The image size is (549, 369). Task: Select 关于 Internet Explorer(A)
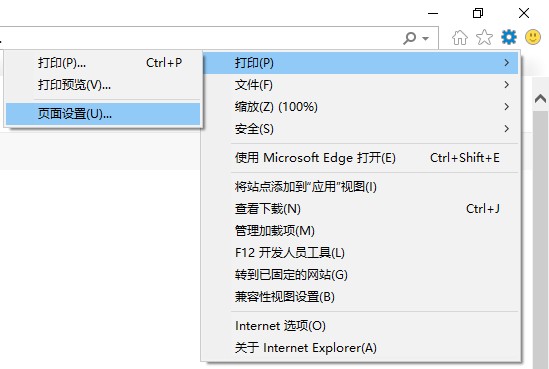[x=374, y=348]
